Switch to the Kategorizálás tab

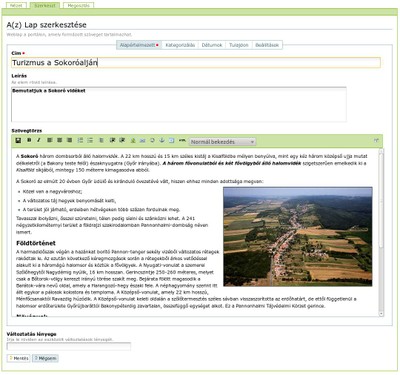180,45
